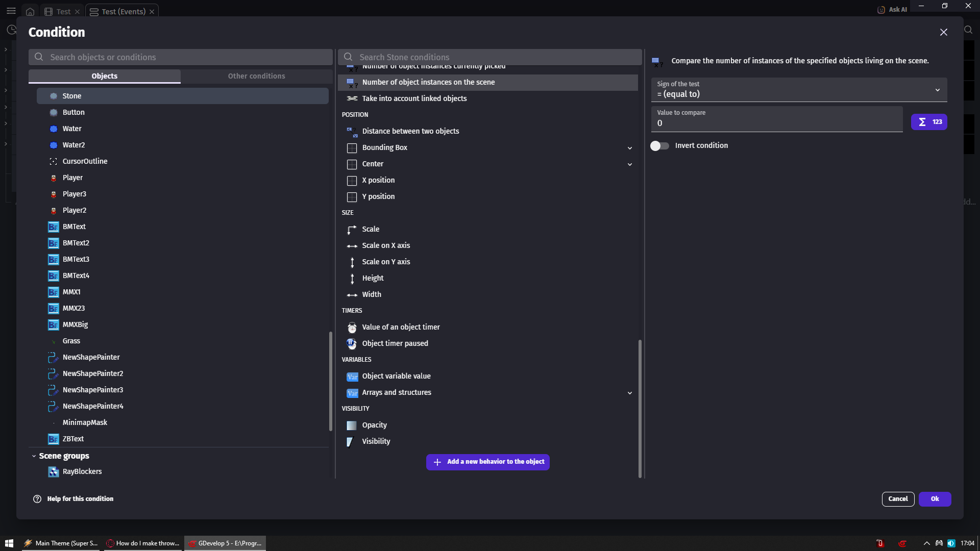Viewport: 980px width, 551px height.
Task: Collapse the Scene groups section
Action: 34,456
